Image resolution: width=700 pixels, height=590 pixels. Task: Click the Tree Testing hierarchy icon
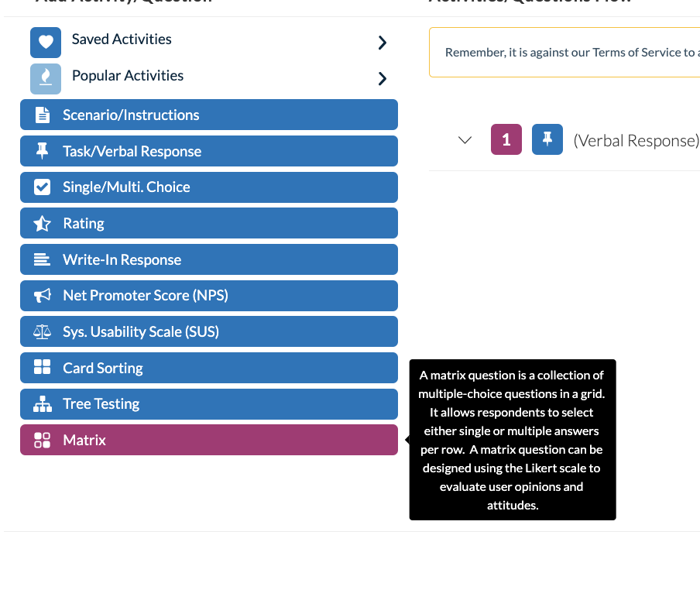[x=43, y=404]
